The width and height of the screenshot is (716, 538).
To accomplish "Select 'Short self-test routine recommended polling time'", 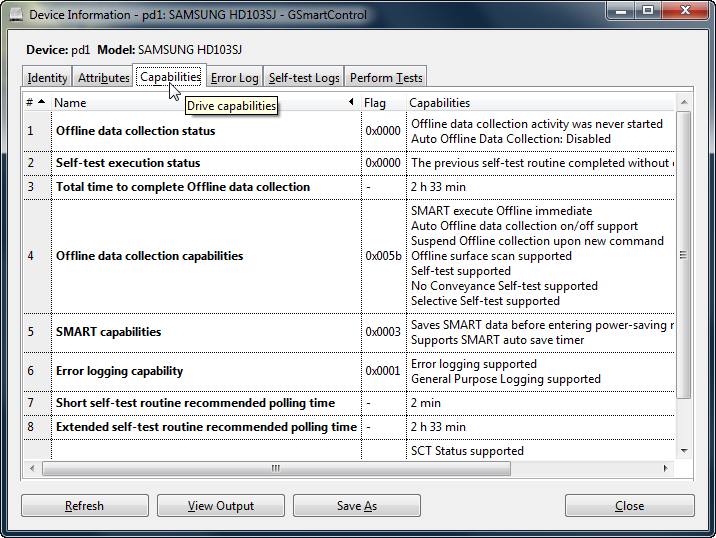I will [x=349, y=403].
